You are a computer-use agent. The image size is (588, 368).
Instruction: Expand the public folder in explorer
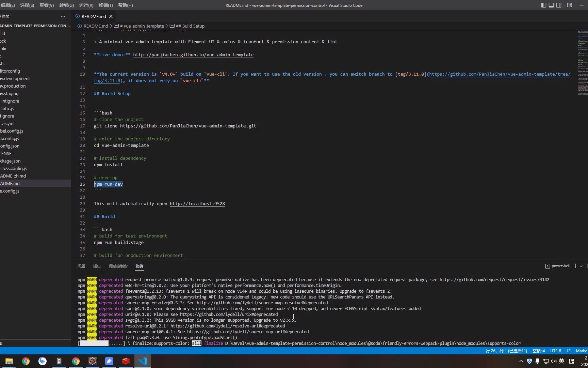pyautogui.click(x=35, y=48)
